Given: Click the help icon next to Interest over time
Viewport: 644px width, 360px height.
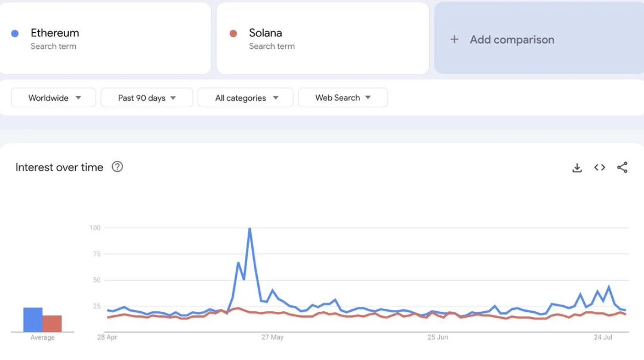Looking at the screenshot, I should click(117, 167).
